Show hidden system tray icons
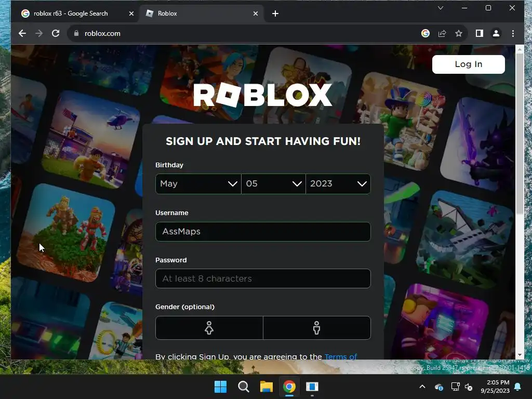This screenshot has height=399, width=532. [422, 387]
